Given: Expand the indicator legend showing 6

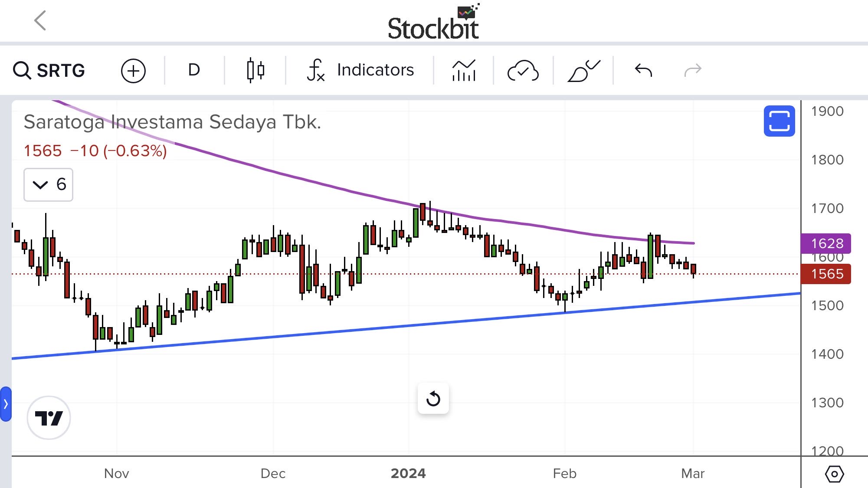Looking at the screenshot, I should 48,185.
